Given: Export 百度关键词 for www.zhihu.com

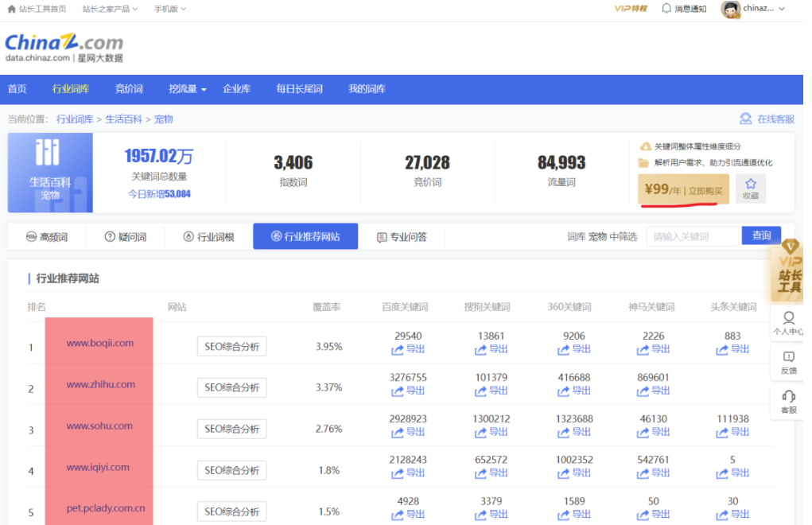Looking at the screenshot, I should tap(408, 391).
